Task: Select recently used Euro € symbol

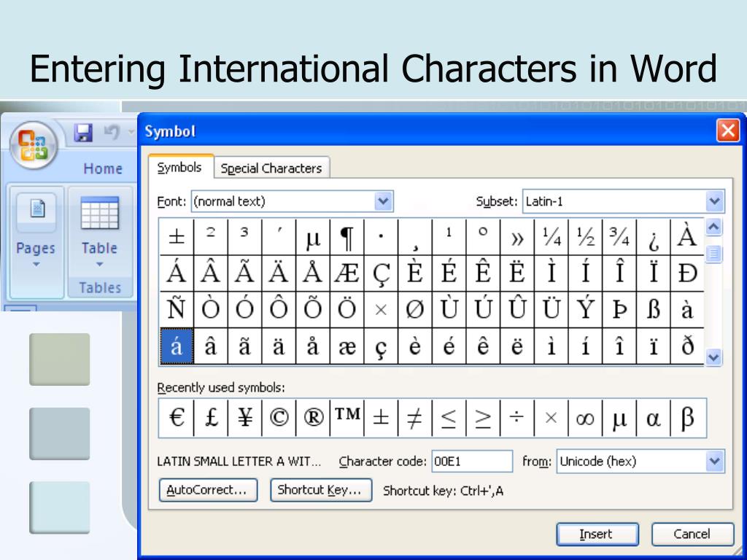Action: [x=177, y=418]
